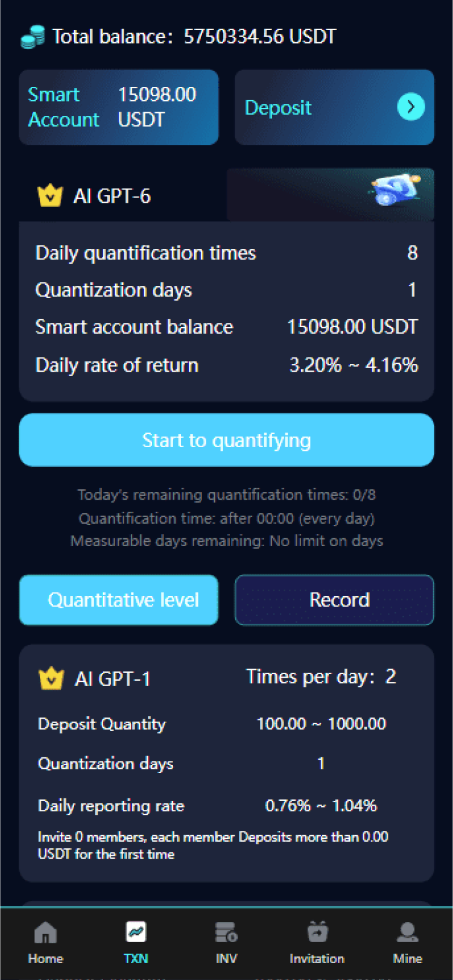The height and width of the screenshot is (980, 453).
Task: Click the crown icon next to AI GPT-1
Action: coord(51,678)
